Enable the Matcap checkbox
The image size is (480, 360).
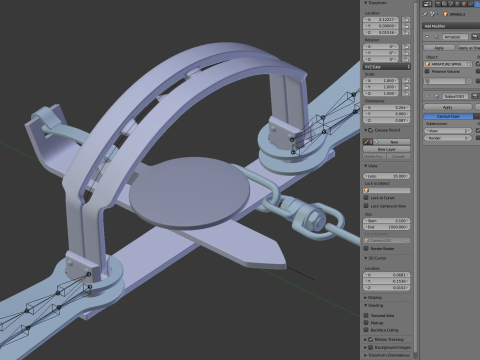tap(366, 323)
